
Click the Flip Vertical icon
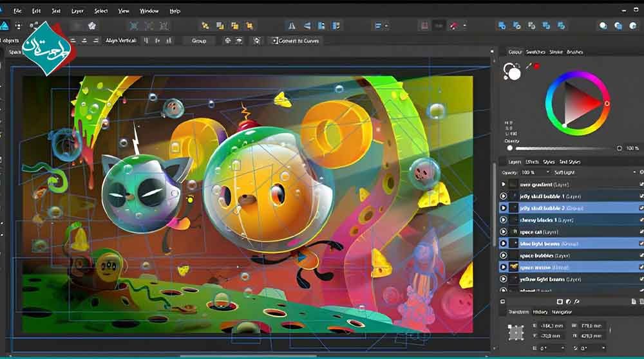[x=307, y=26]
